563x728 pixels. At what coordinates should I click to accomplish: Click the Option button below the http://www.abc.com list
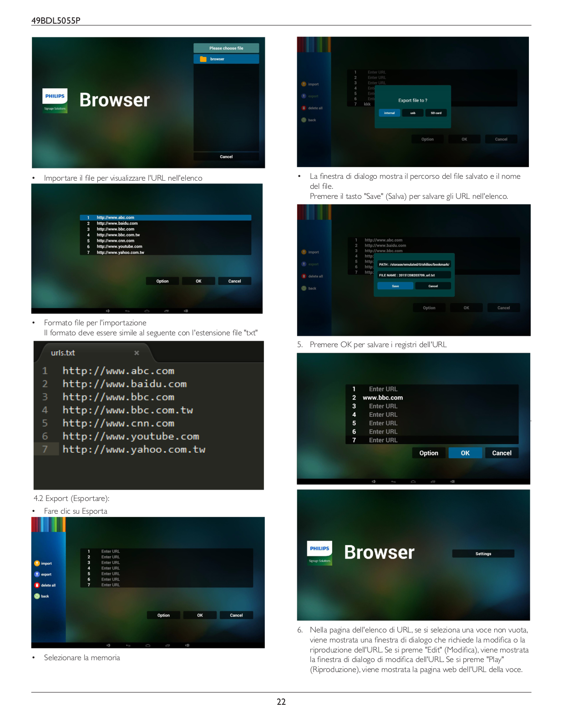coord(162,281)
